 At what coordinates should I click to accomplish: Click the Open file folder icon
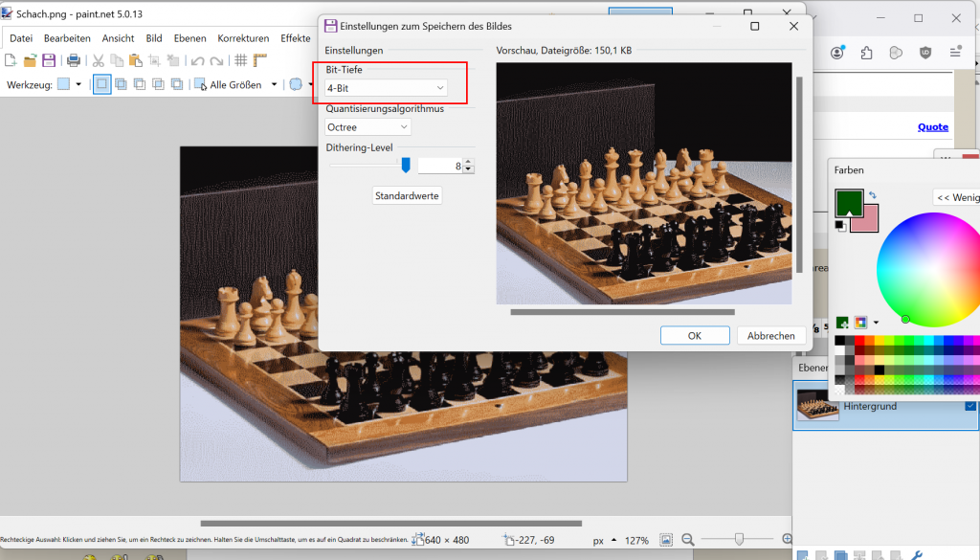30,60
